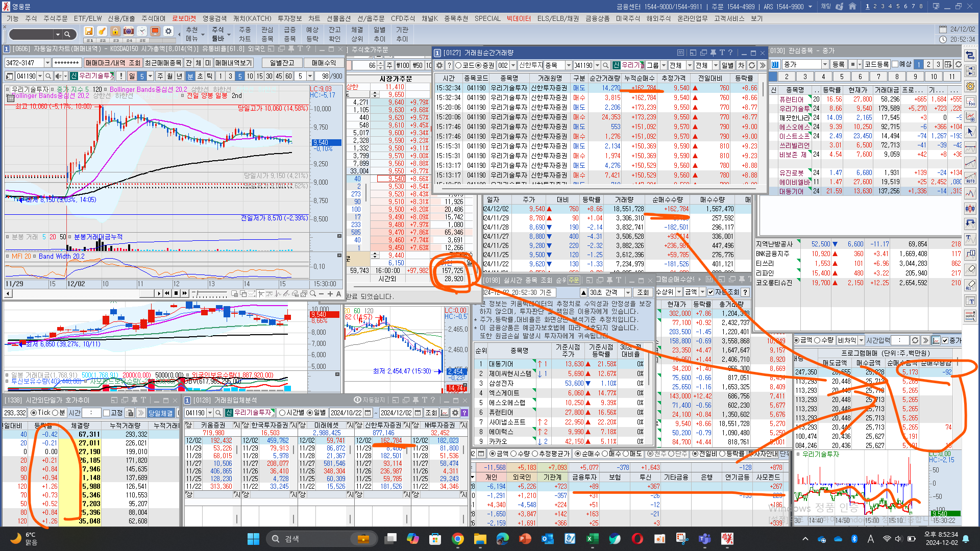The width and height of the screenshot is (980, 551).
Task: Open the 빅데이터 menu
Action: (519, 18)
